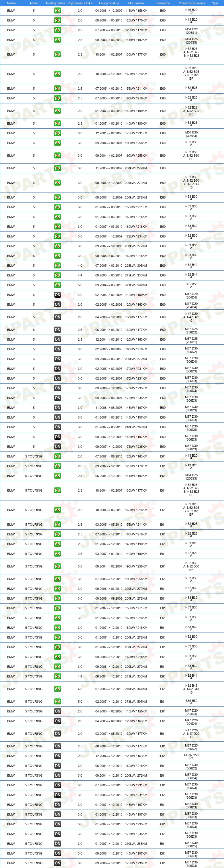
Task: Click the '172kW / 234KM' power cell
Action: click(x=136, y=236)
